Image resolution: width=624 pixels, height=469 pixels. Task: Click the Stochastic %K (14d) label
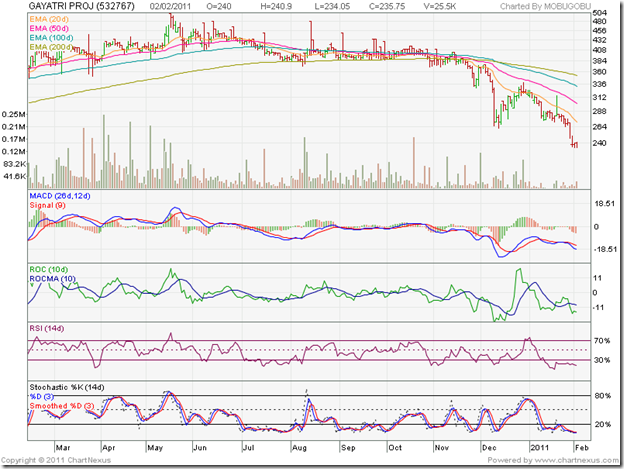coord(67,387)
